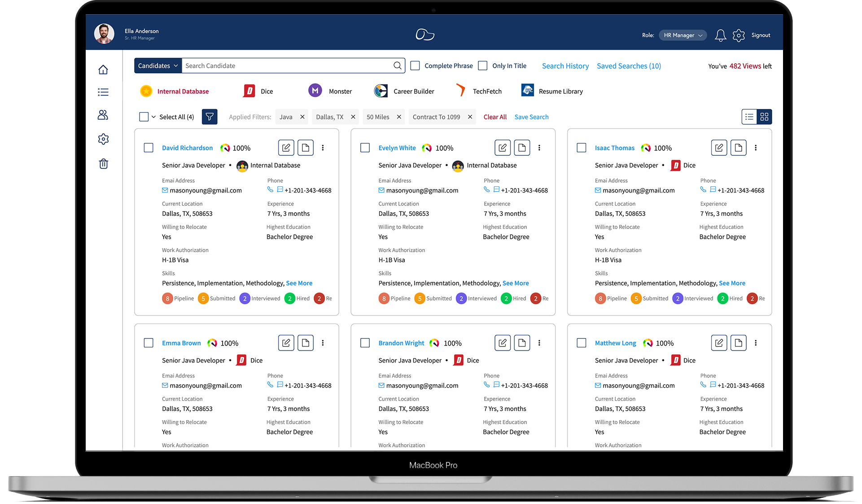Remove the Dallas, TX filter chip

pos(353,117)
